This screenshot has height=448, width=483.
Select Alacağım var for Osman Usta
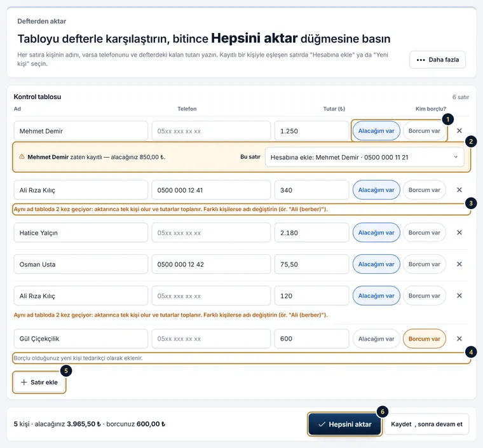pyautogui.click(x=376, y=264)
